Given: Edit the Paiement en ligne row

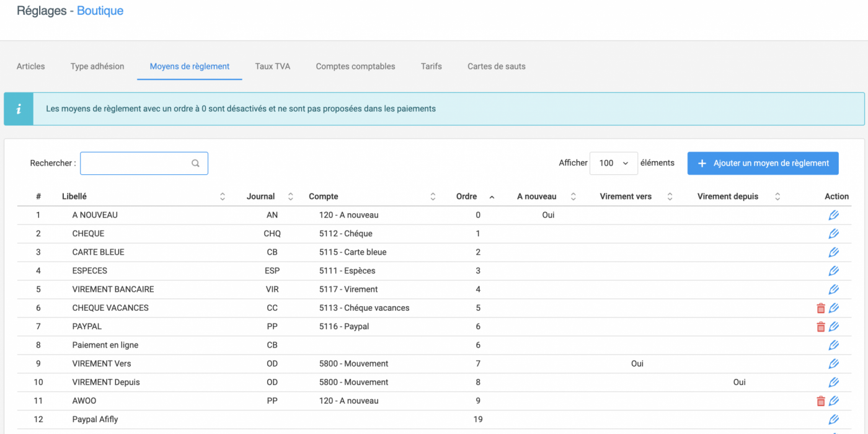Looking at the screenshot, I should pyautogui.click(x=833, y=345).
